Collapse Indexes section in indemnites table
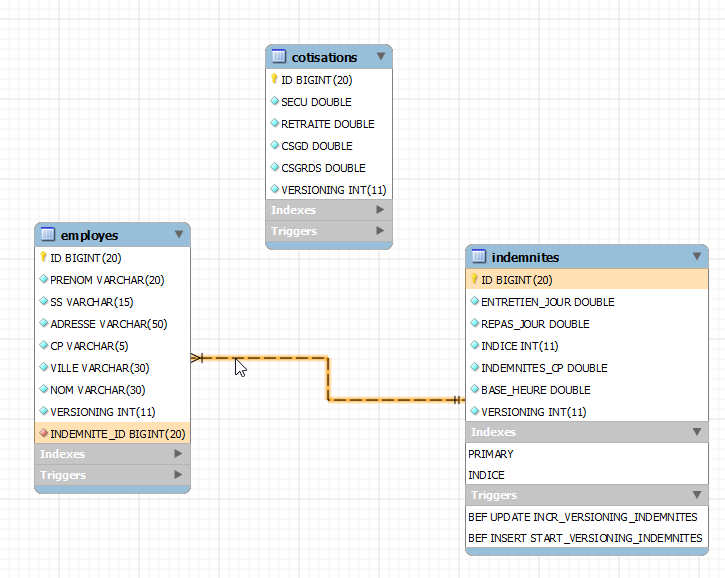The image size is (725, 578). point(696,432)
